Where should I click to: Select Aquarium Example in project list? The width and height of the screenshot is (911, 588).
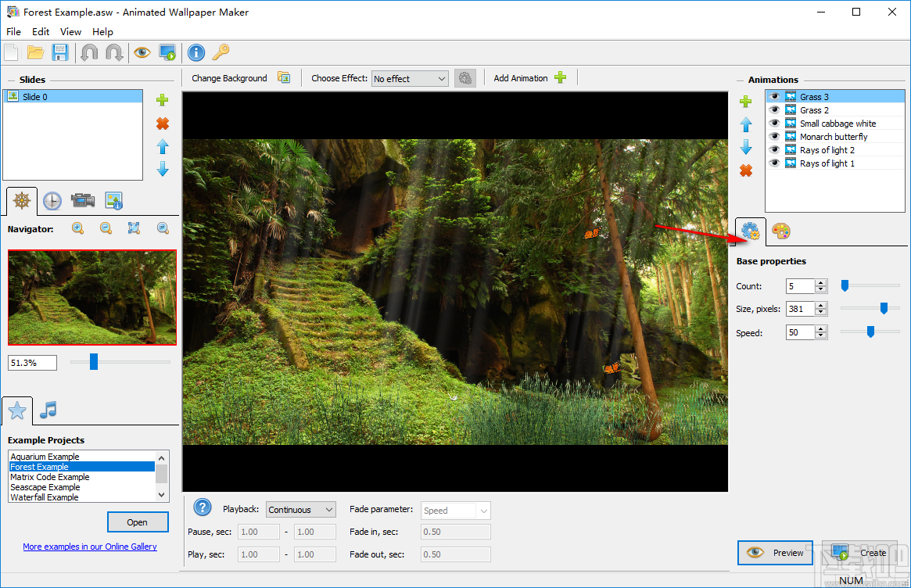pos(82,457)
